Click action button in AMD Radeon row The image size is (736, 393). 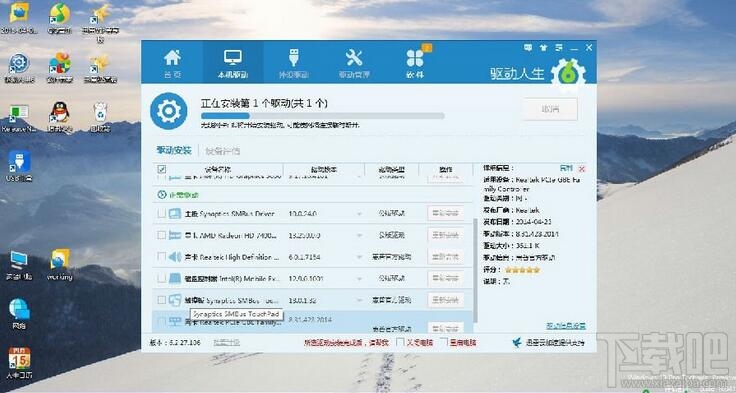click(445, 235)
